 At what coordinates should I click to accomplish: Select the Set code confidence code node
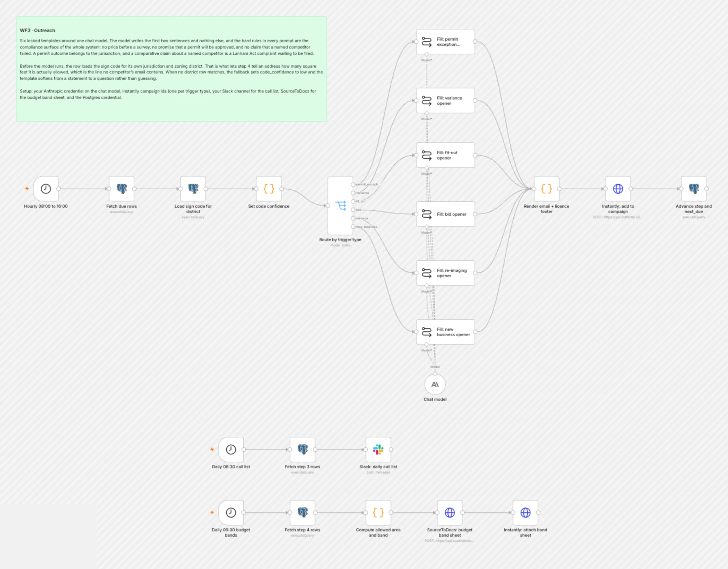(269, 189)
